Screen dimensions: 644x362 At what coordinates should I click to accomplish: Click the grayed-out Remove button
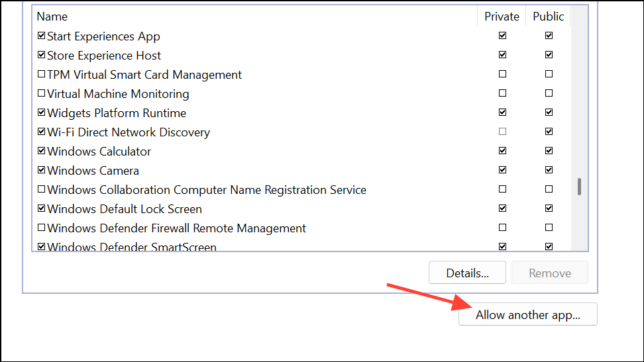tap(549, 273)
